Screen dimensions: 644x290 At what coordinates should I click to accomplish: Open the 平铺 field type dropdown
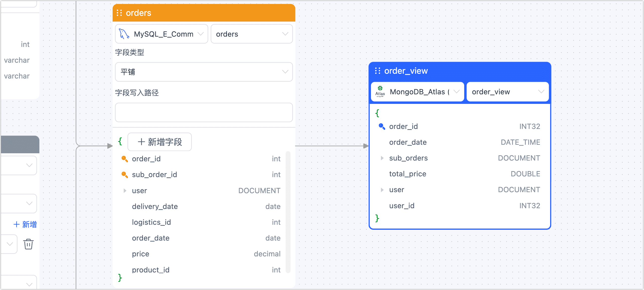[x=204, y=72]
